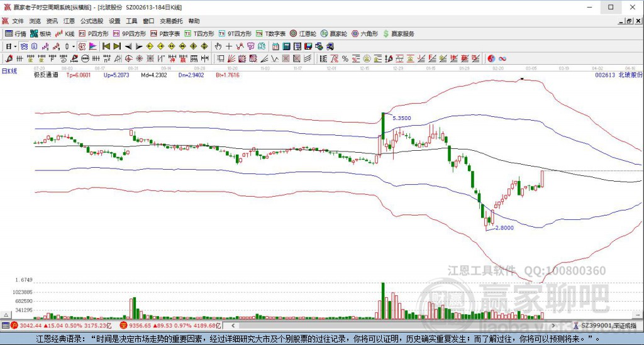Click the 行情 quotes button
644x345 pixels.
pos(16,34)
